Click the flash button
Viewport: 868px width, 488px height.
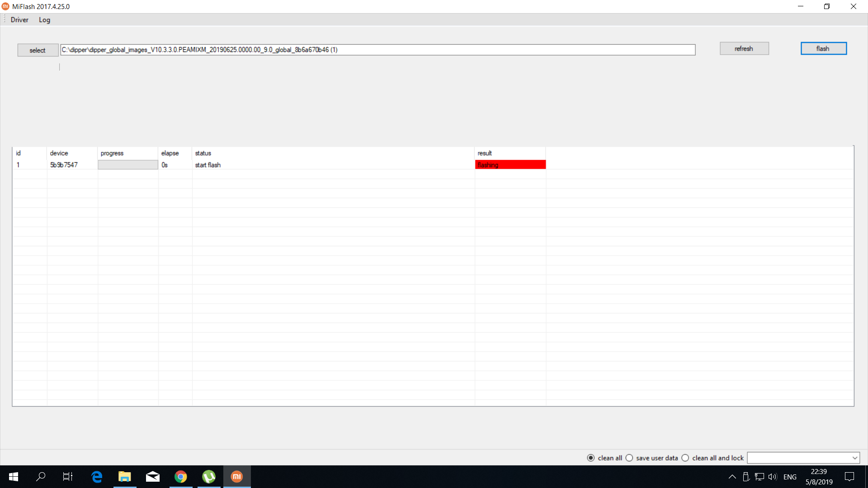coord(823,48)
